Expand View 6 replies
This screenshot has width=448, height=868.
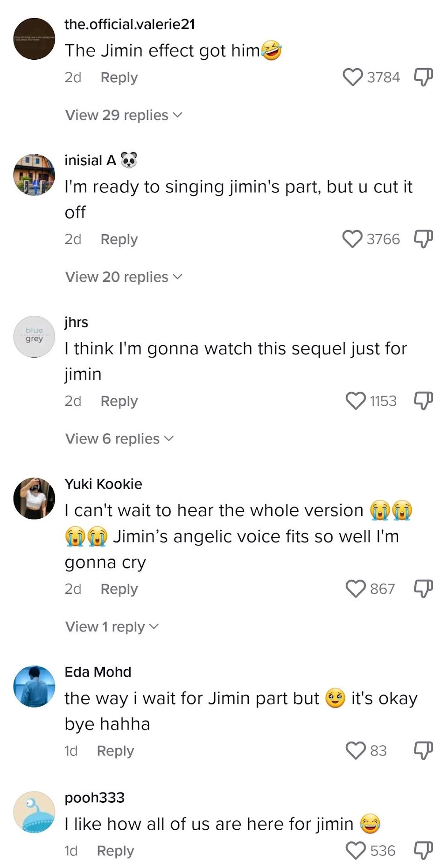point(119,439)
